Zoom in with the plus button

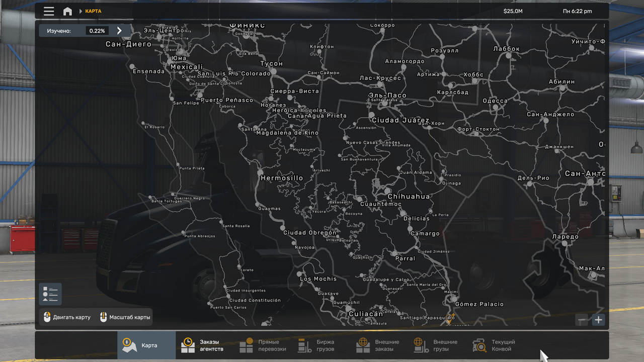pos(598,320)
